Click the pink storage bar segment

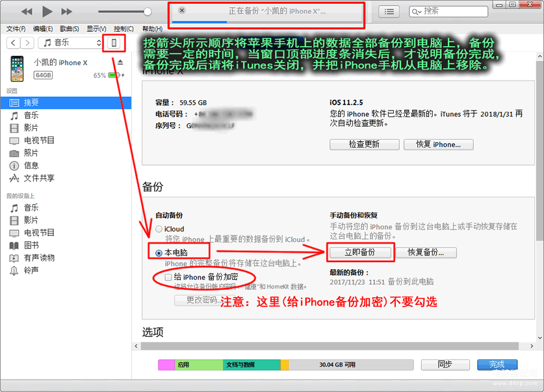(166, 365)
